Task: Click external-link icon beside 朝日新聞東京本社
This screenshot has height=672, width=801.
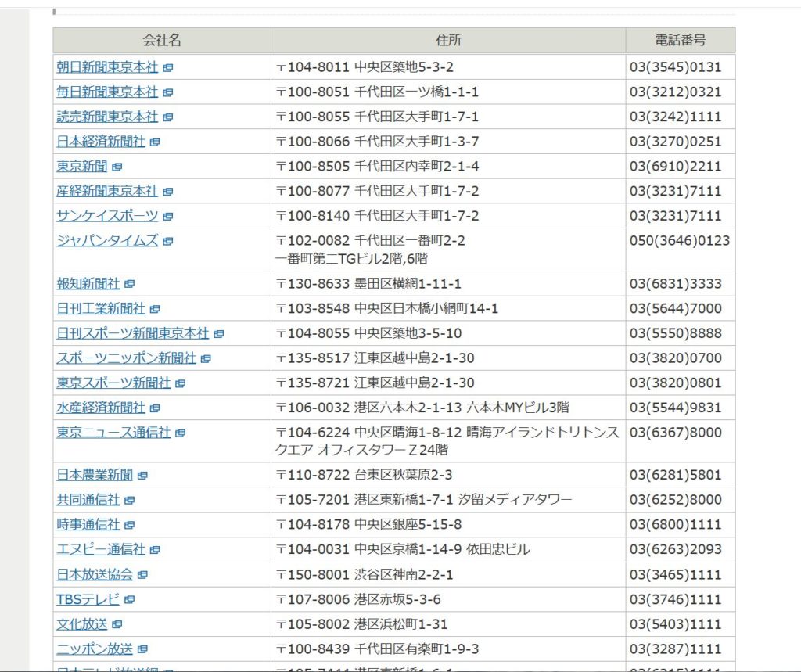Action: pos(168,68)
